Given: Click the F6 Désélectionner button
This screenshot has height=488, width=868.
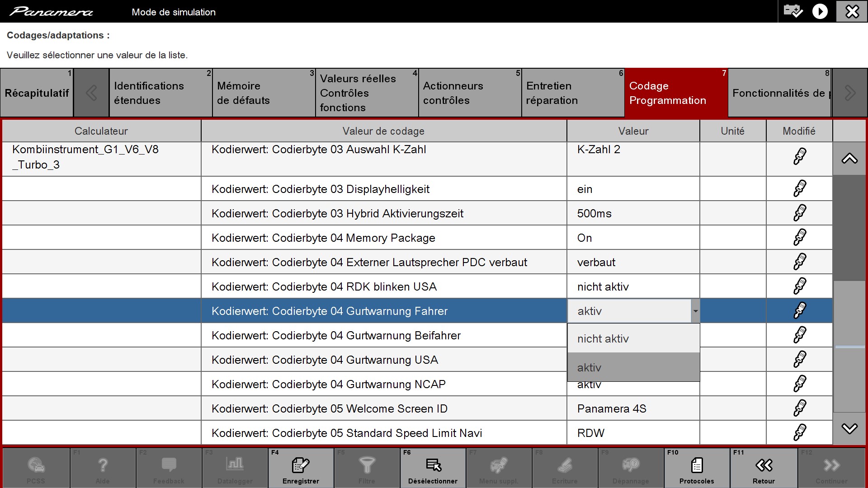Looking at the screenshot, I should pyautogui.click(x=433, y=468).
